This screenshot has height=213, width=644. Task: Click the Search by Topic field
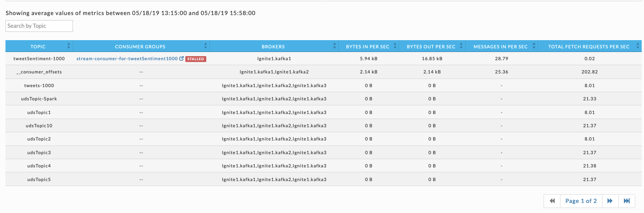tap(39, 26)
